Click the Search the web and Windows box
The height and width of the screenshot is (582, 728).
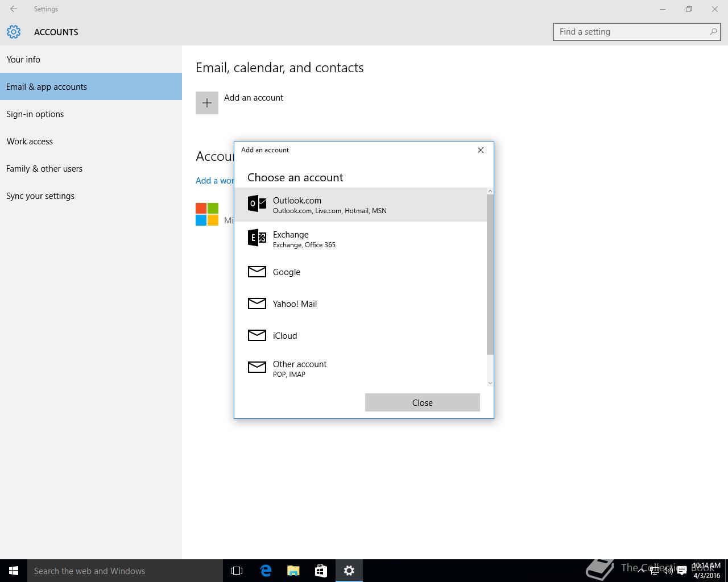click(125, 571)
